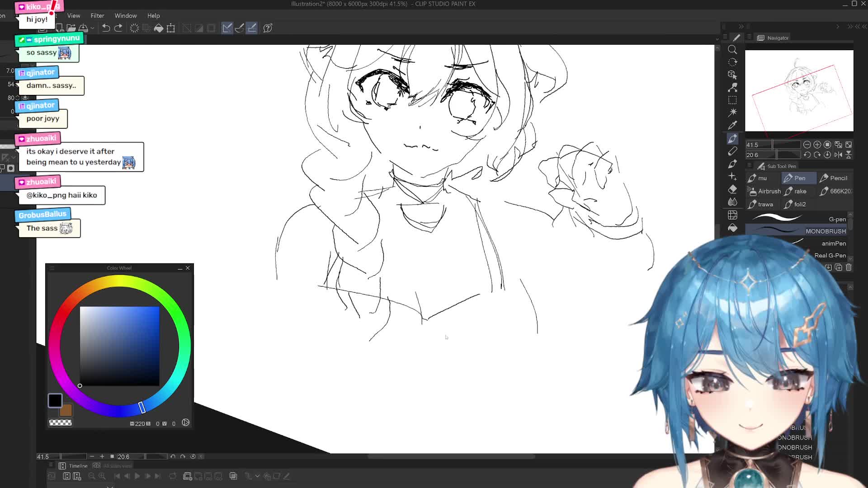Viewport: 868px width, 488px height.
Task: Open the Window menu
Action: (x=126, y=15)
